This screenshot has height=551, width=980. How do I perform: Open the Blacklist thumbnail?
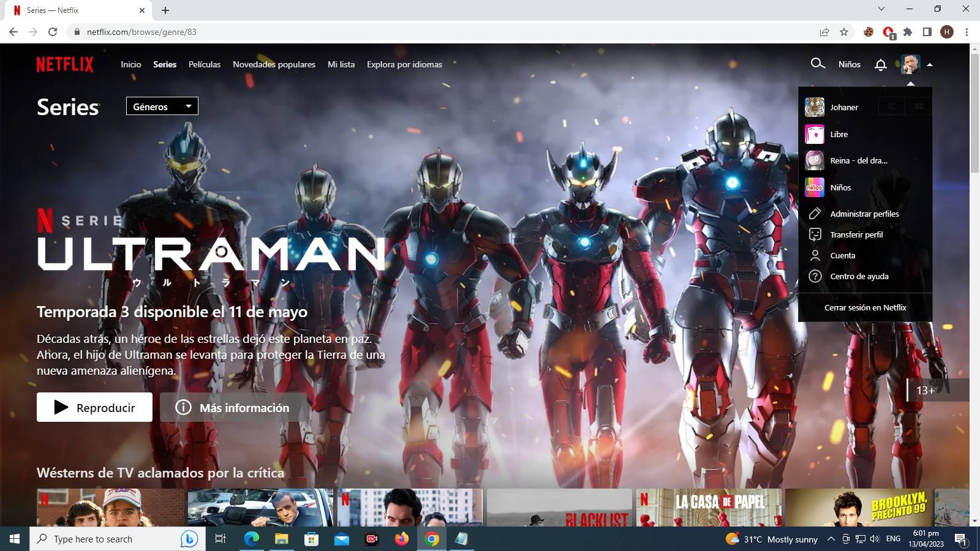pos(559,508)
